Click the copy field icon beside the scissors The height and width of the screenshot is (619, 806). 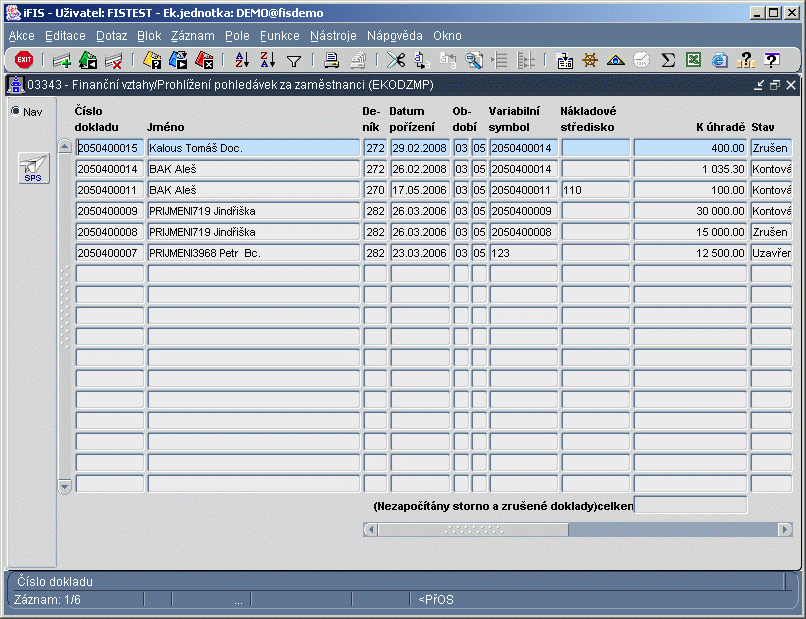[422, 60]
